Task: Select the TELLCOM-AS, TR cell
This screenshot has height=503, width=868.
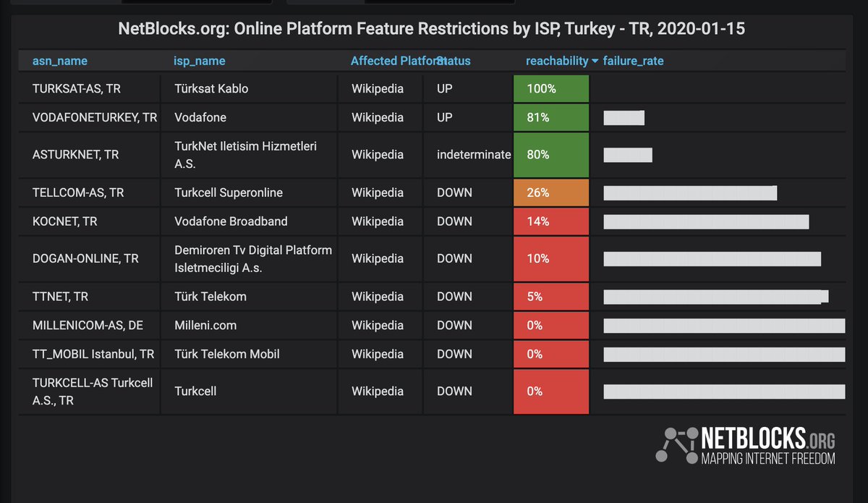Action: (x=89, y=193)
